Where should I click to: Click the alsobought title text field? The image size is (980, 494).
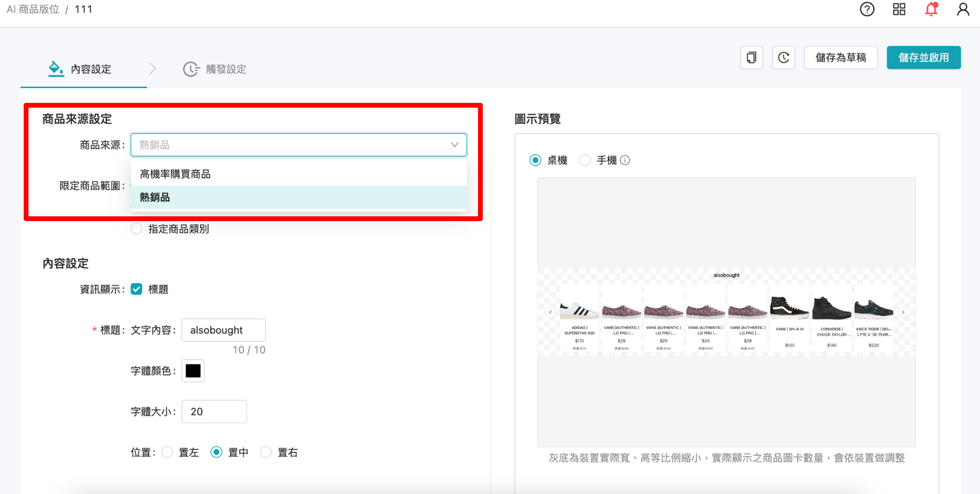223,330
